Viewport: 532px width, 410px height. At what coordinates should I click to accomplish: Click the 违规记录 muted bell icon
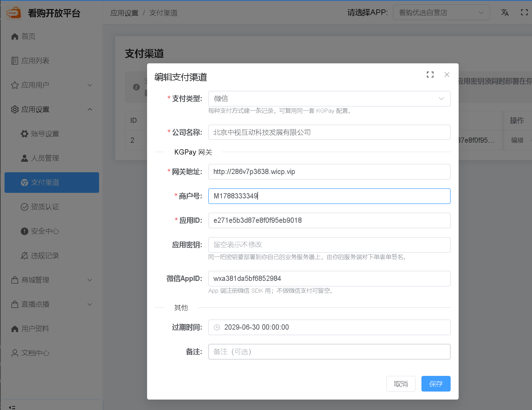pyautogui.click(x=24, y=255)
